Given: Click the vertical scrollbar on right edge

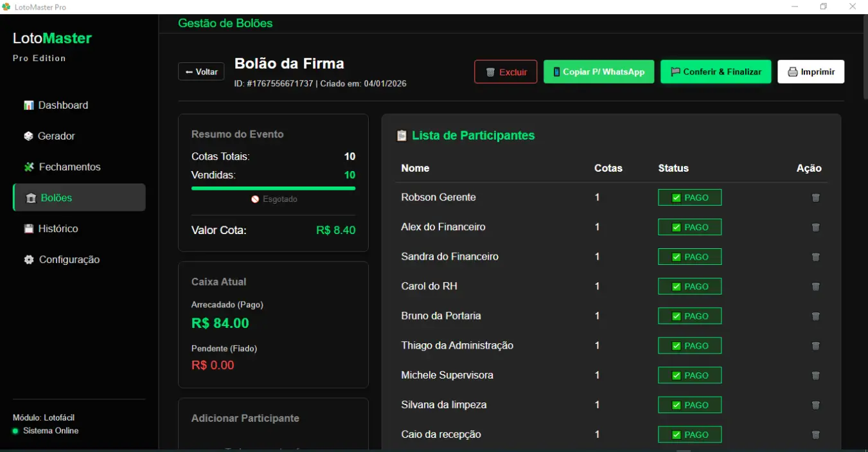Looking at the screenshot, I should pyautogui.click(x=864, y=58).
